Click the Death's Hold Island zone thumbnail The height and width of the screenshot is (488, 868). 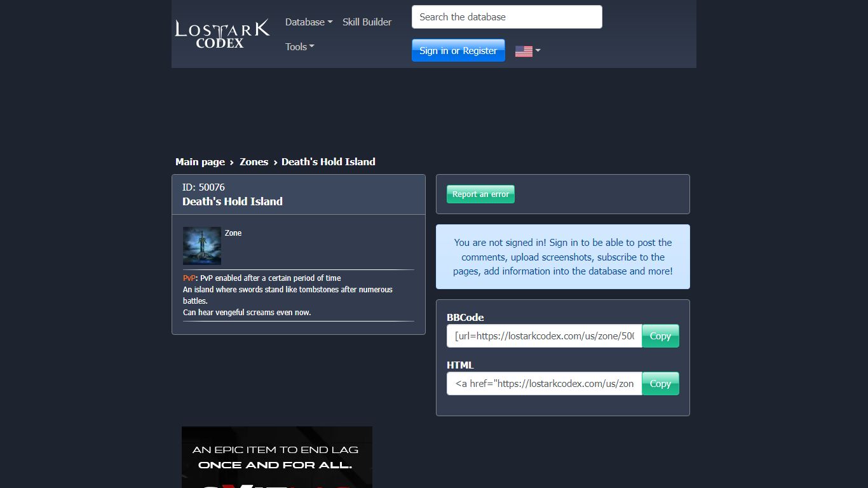coord(202,246)
